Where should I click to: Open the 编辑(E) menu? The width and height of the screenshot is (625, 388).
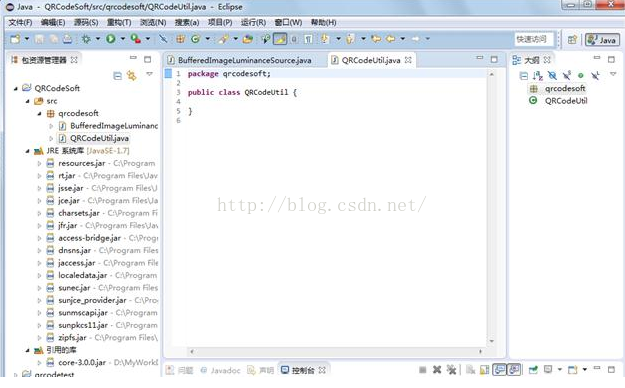click(x=53, y=22)
